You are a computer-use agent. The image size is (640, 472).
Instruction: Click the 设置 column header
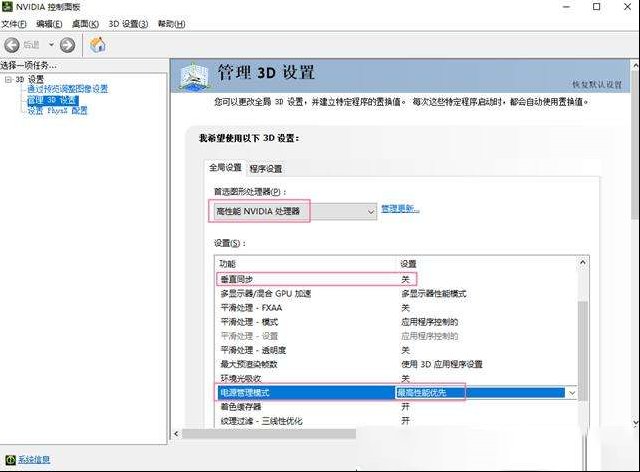pos(408,264)
